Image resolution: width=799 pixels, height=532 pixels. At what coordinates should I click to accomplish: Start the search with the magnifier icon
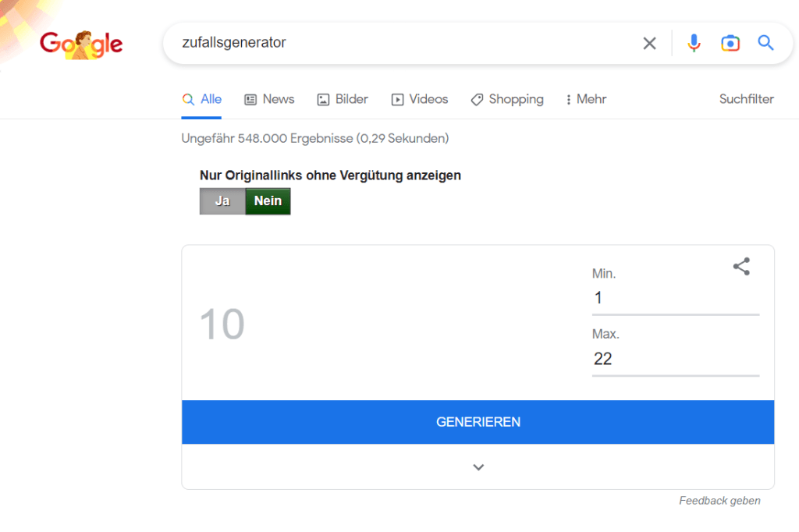tap(765, 43)
